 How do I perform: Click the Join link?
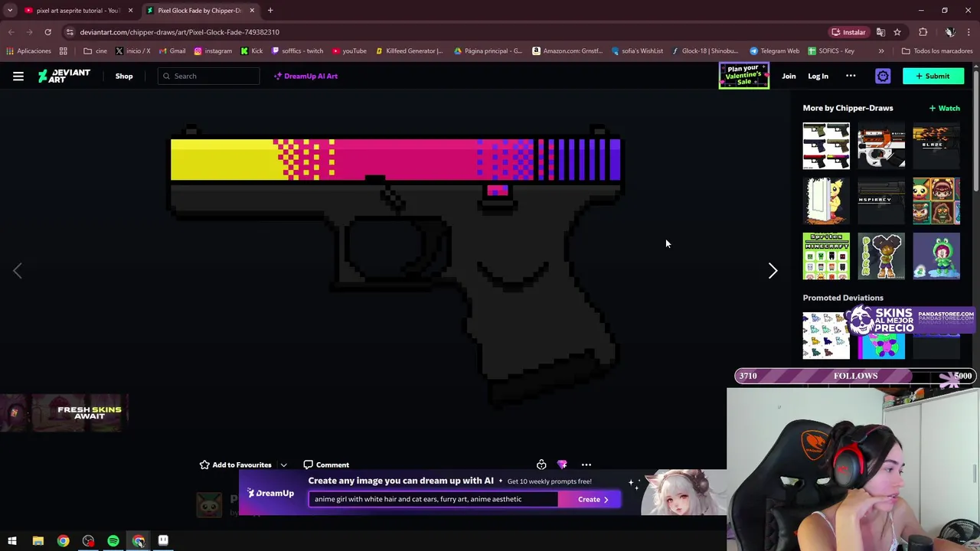pos(789,76)
